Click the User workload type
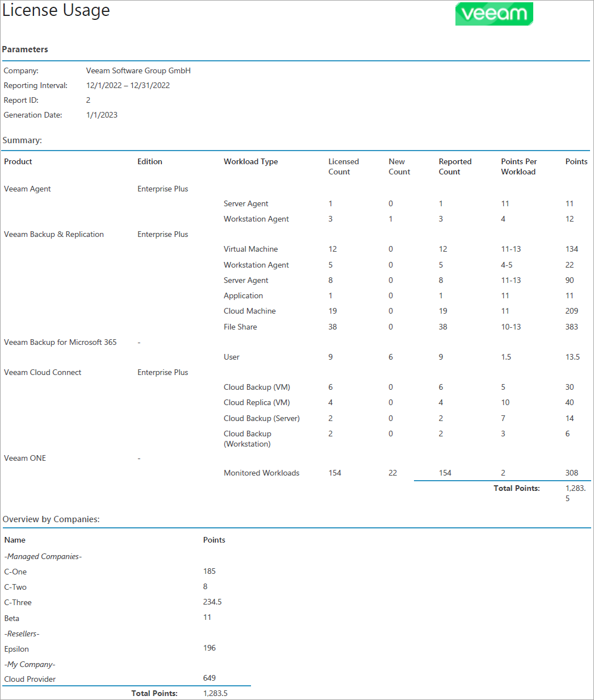Screen dimensions: 594x700 [232, 357]
